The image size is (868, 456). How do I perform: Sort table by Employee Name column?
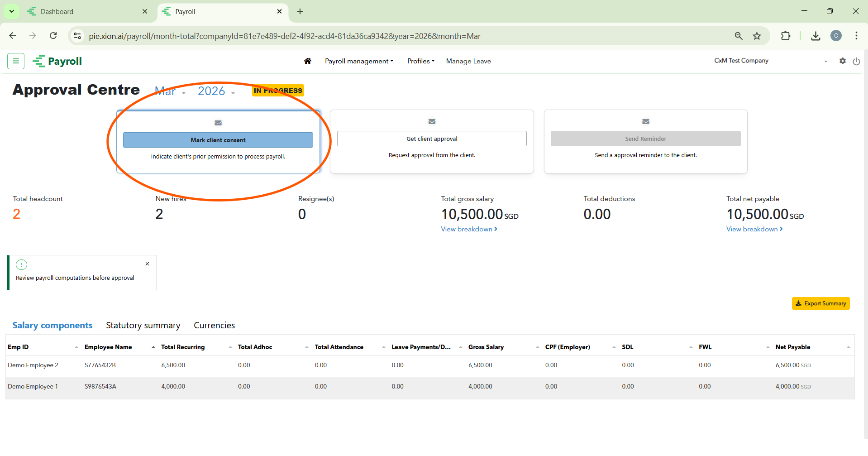click(108, 347)
